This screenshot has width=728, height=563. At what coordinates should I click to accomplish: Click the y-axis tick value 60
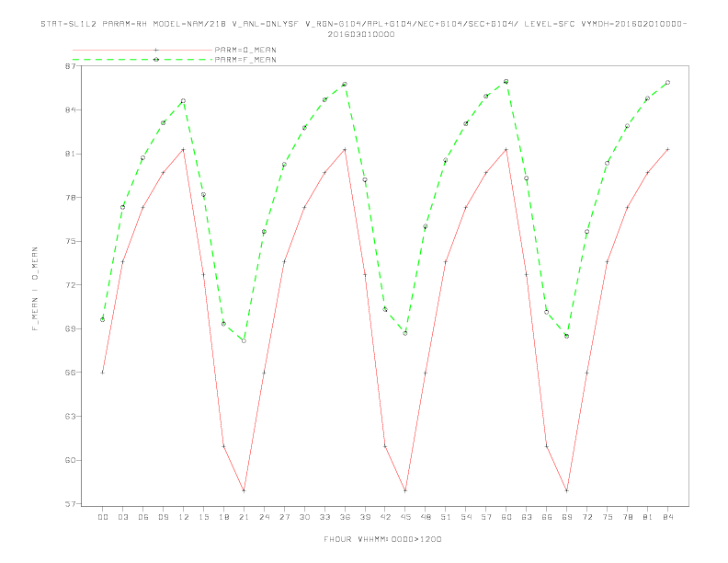(70, 460)
